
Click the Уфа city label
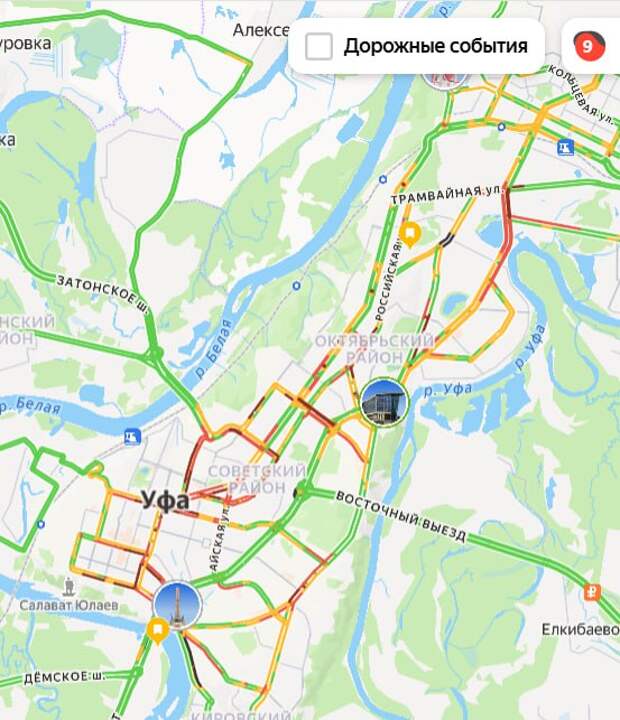[164, 501]
